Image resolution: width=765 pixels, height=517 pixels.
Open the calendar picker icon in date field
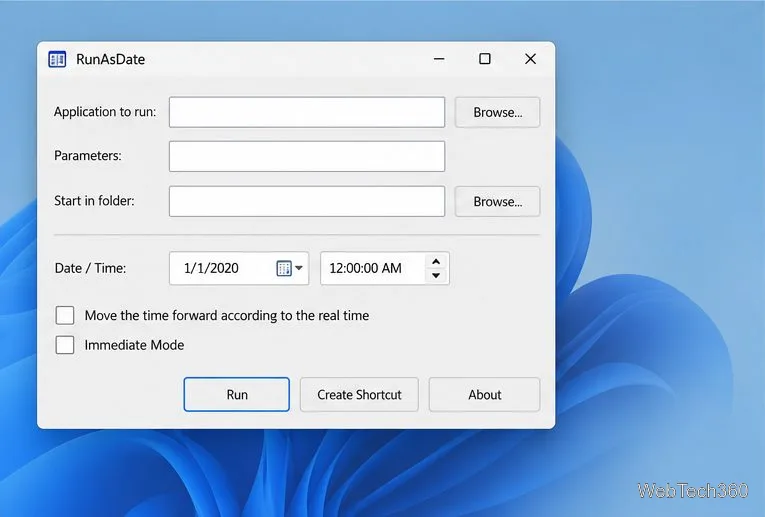tap(284, 268)
